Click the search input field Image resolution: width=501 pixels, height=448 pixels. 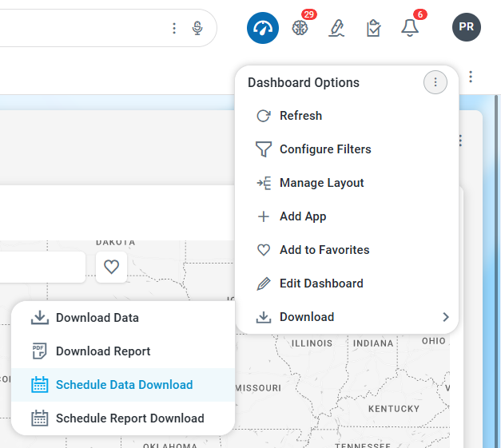[x=80, y=28]
